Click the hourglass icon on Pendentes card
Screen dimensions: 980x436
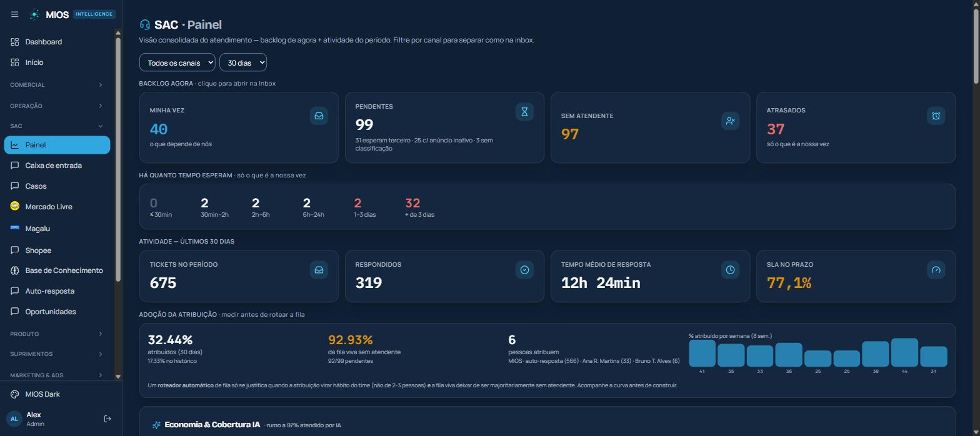coord(524,112)
